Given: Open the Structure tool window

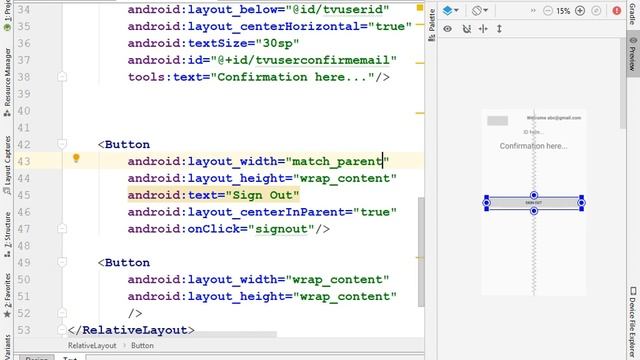Looking at the screenshot, I should click(7, 235).
